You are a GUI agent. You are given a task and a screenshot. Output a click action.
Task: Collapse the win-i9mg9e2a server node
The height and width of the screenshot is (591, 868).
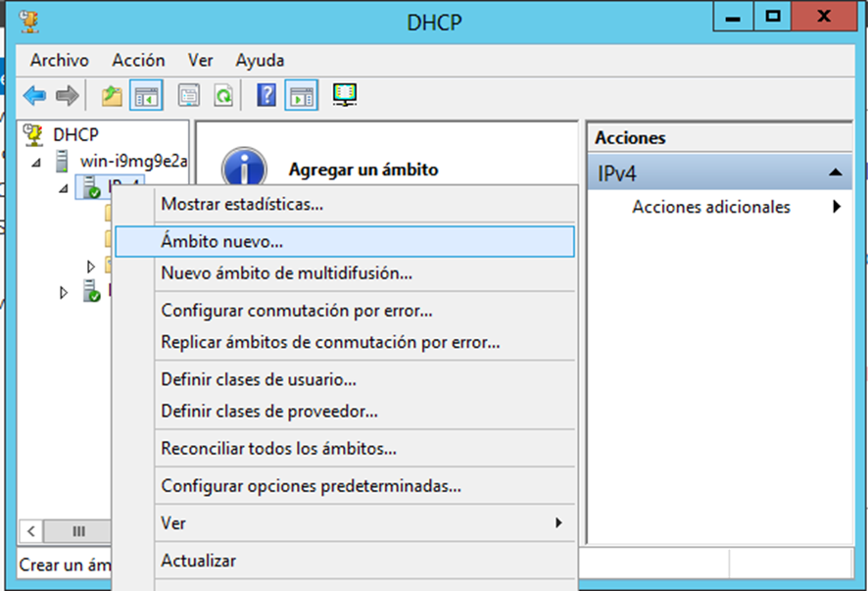point(37,161)
